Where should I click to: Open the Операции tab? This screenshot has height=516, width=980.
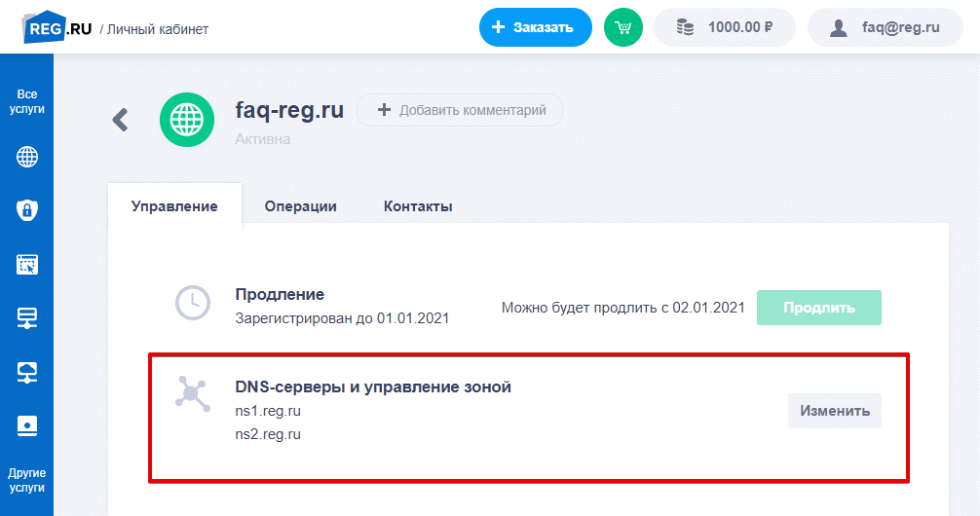[300, 206]
